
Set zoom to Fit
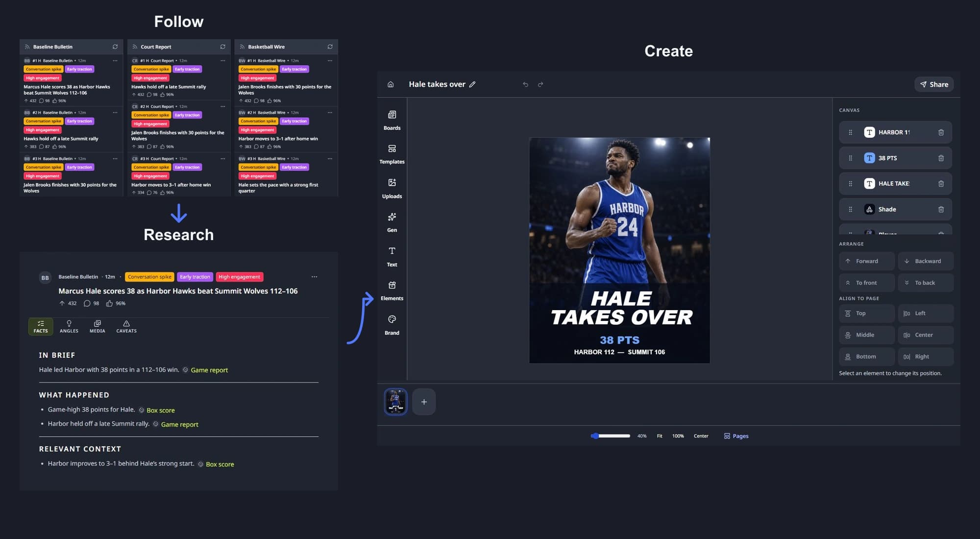tap(660, 436)
